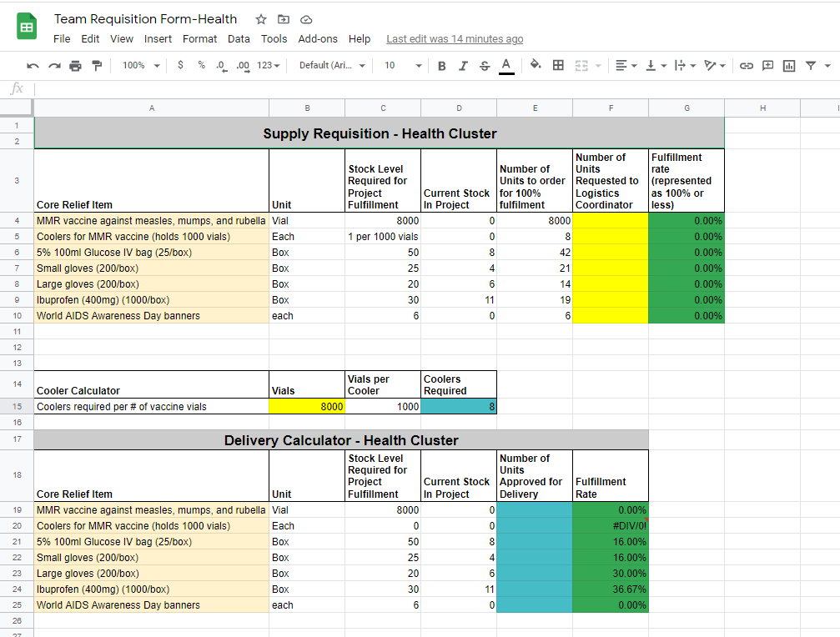Open the Insert menu
Screen dimensions: 840x637
(158, 38)
